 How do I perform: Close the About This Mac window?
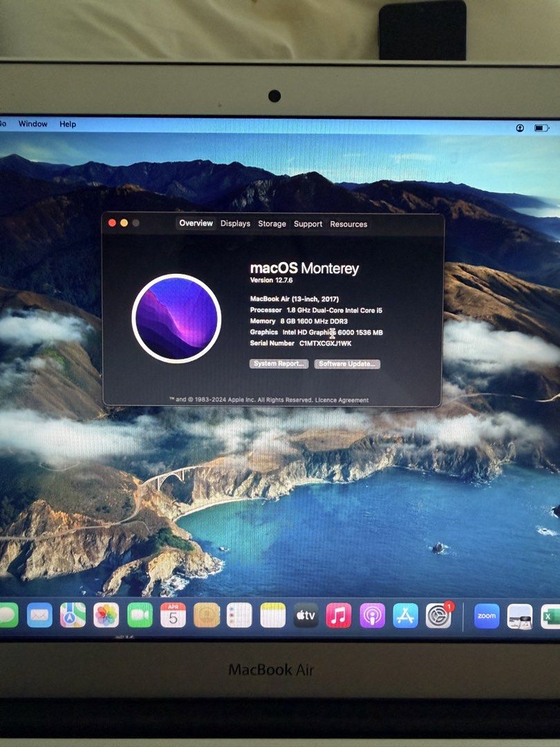(113, 223)
